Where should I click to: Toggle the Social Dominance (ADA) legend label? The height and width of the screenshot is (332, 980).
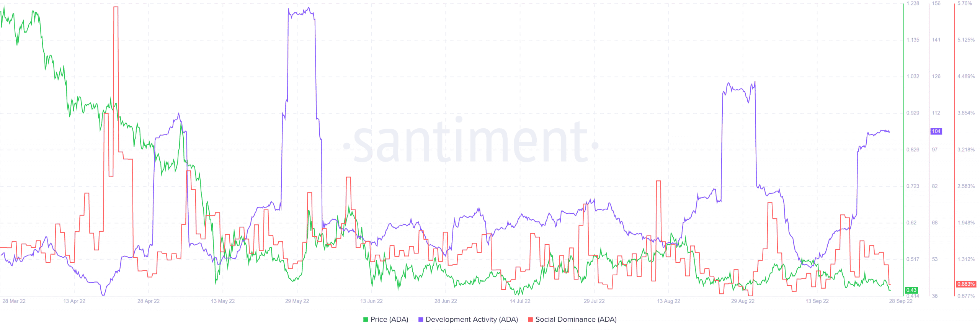point(576,319)
